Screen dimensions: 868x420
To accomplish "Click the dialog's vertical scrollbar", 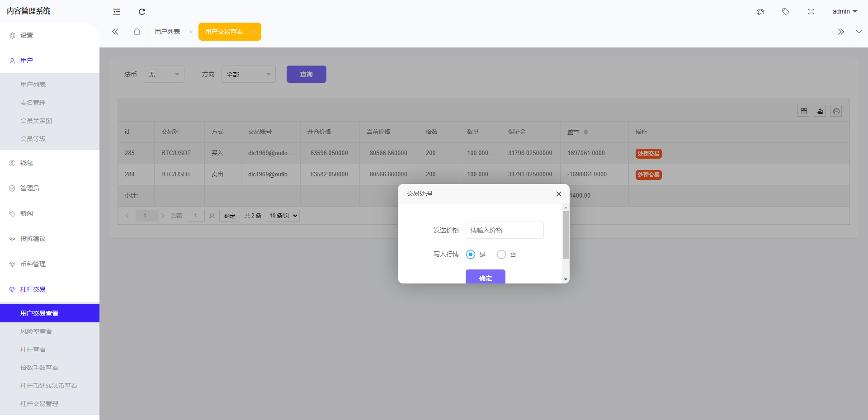I will pyautogui.click(x=565, y=235).
